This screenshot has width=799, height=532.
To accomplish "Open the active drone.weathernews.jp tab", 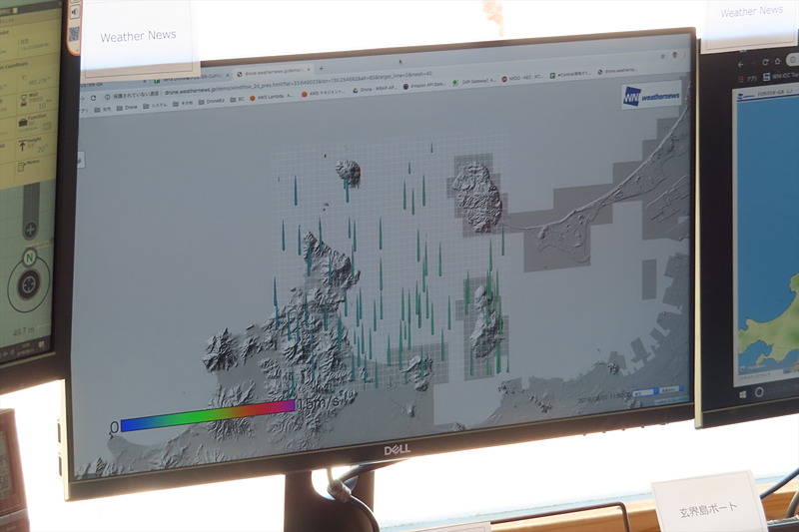I will [x=274, y=73].
